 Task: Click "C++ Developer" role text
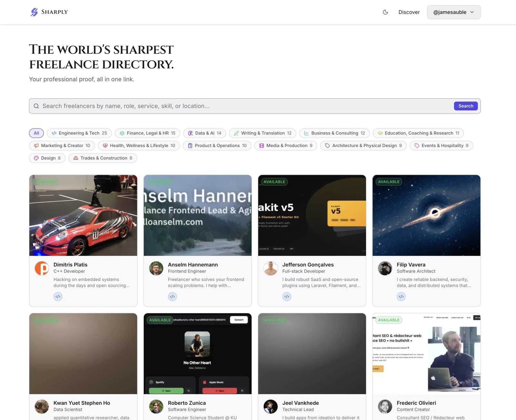(x=69, y=271)
